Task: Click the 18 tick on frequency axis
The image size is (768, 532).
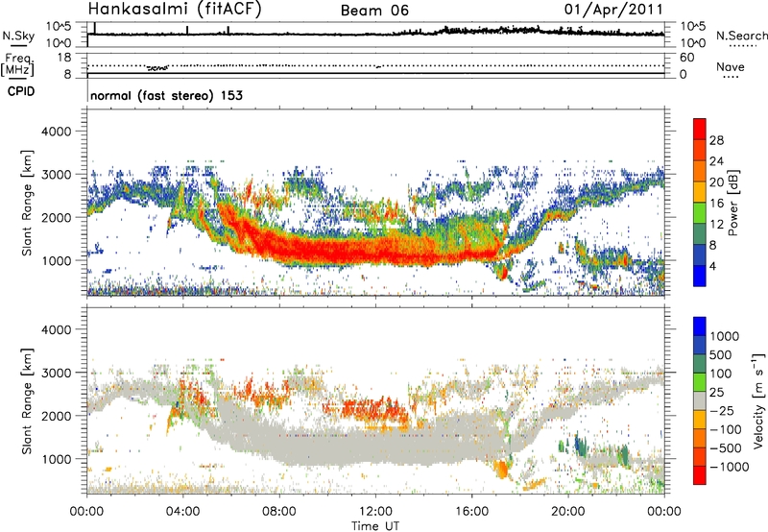Action: (64, 58)
